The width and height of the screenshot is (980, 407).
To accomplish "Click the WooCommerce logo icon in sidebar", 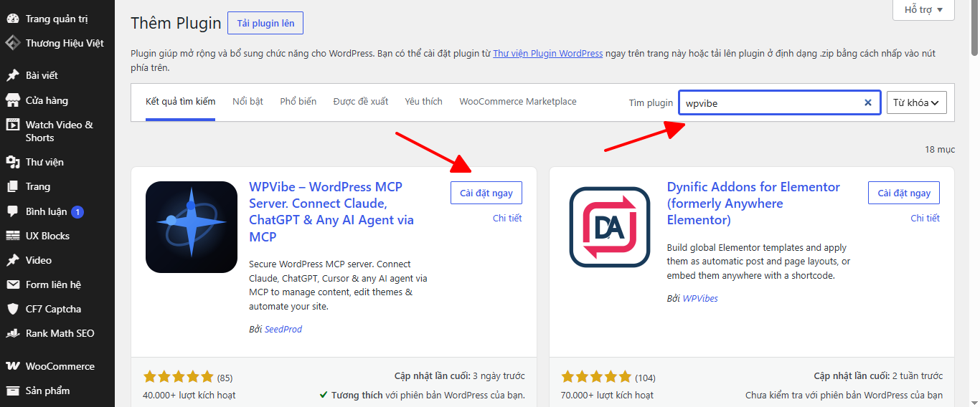I will point(12,366).
